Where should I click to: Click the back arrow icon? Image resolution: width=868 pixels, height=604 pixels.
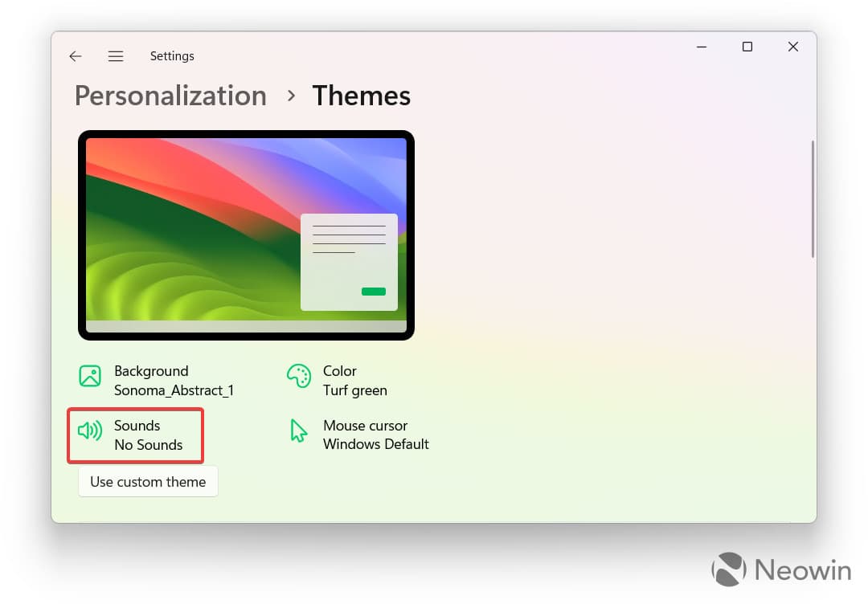(76, 56)
